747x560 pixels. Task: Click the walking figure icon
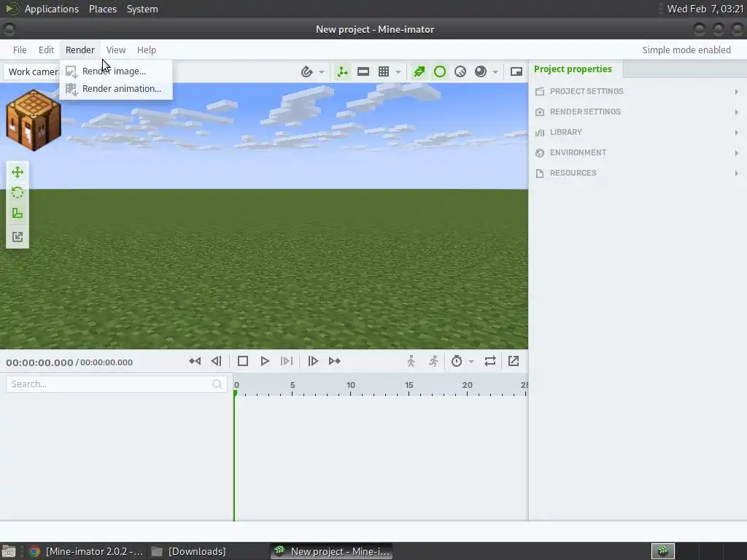(x=411, y=361)
